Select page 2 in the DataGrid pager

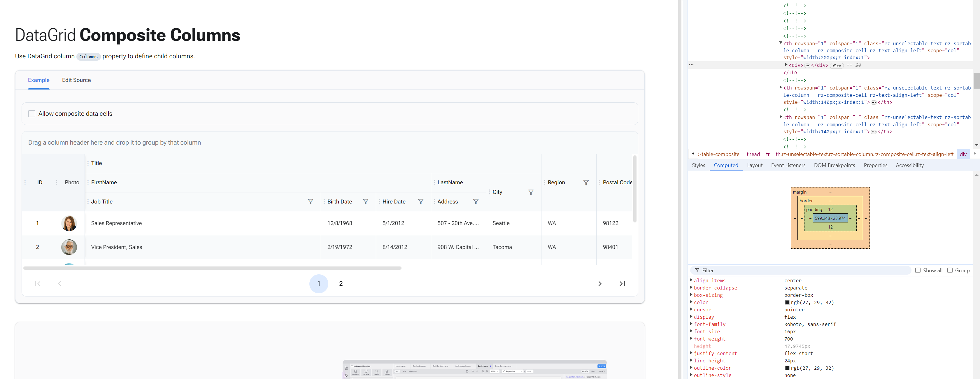341,283
